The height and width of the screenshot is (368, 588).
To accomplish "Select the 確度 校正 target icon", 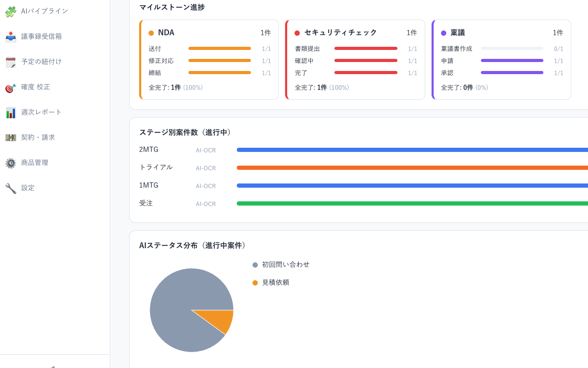I will coord(10,87).
